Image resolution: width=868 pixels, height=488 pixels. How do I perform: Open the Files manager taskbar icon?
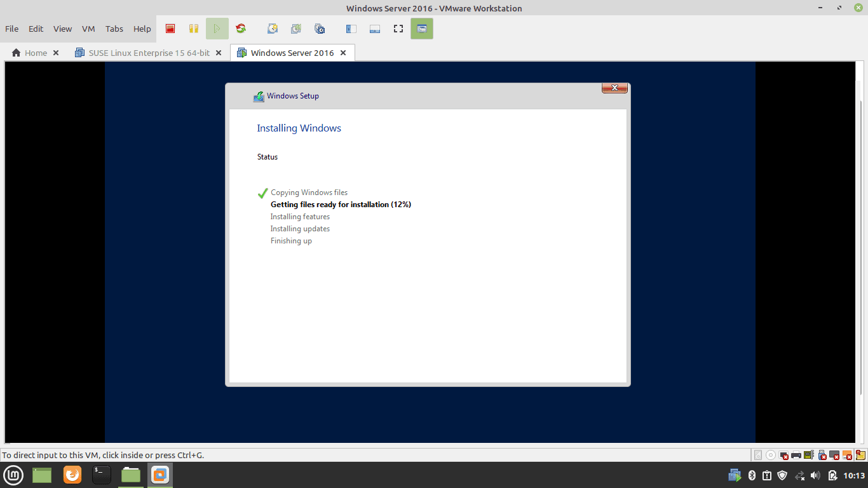pos(131,475)
